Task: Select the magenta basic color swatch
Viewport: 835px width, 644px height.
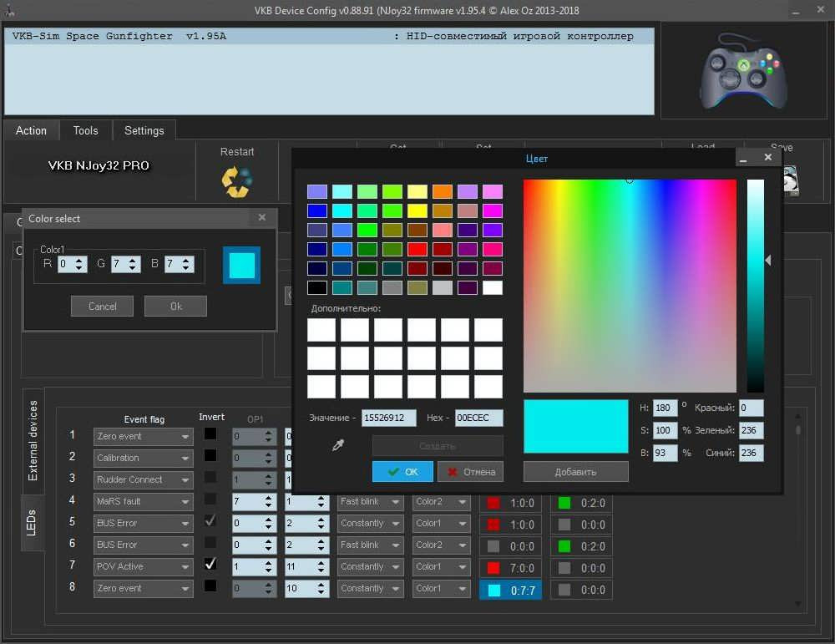Action: (493, 210)
